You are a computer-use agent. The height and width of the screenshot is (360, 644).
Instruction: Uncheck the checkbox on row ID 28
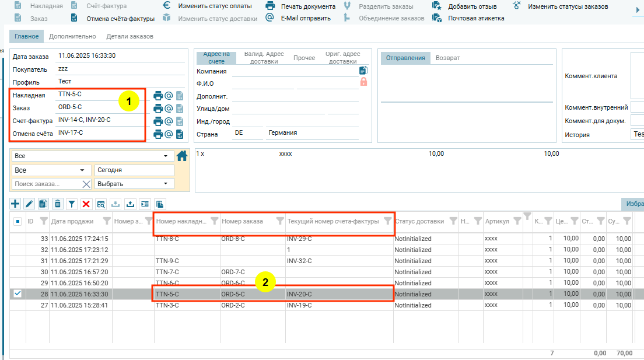pyautogui.click(x=17, y=293)
